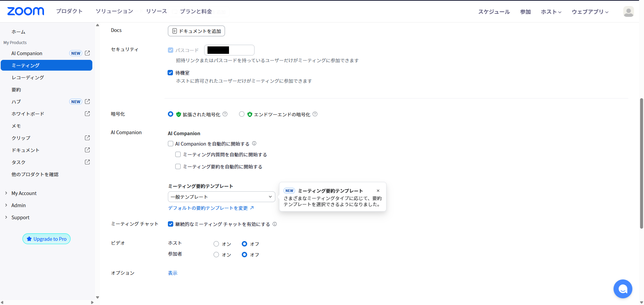Disable the 待機室 checkbox

pyautogui.click(x=170, y=73)
